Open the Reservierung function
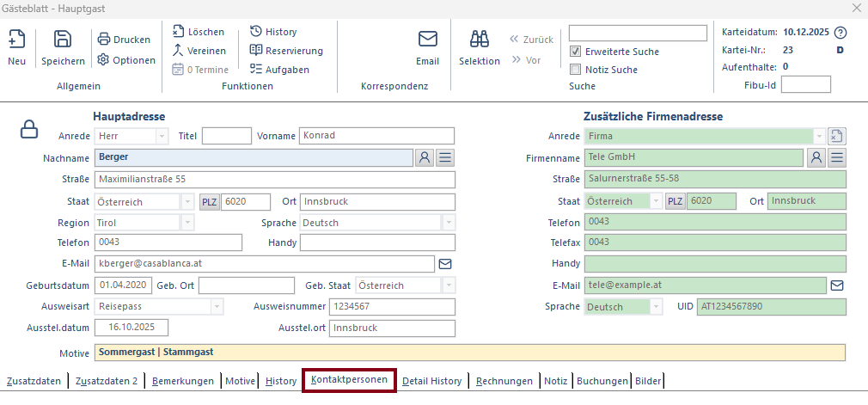The height and width of the screenshot is (405, 868). (286, 51)
